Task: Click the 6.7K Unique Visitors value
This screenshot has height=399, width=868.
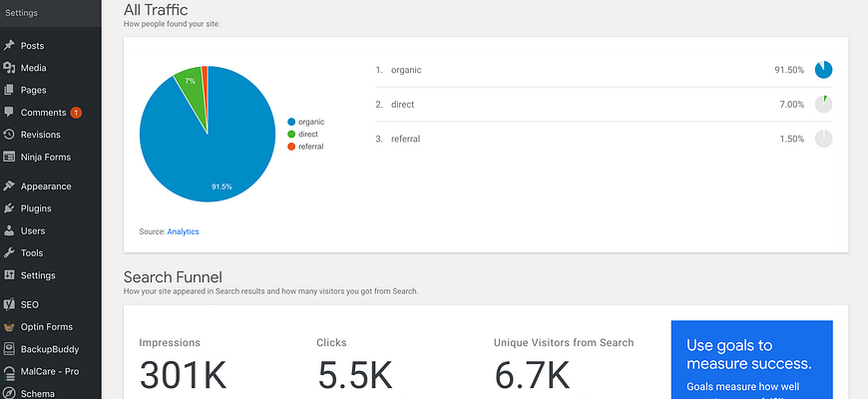Action: [532, 375]
